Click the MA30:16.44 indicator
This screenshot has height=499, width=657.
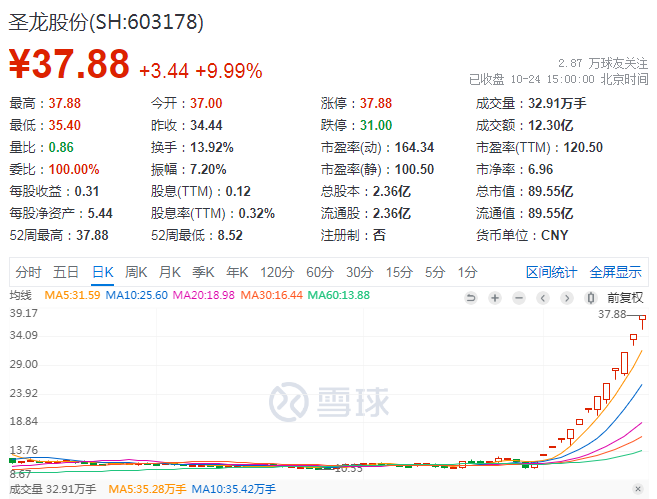coord(272,295)
